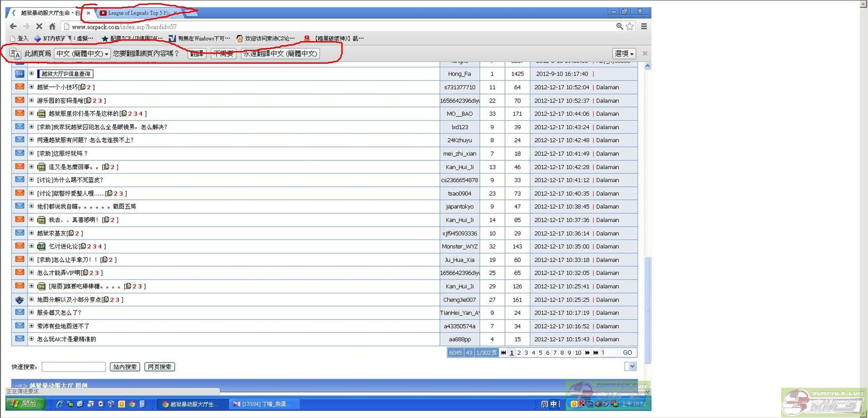Open the small dropdown below the GO button
The image size is (868, 418).
[x=632, y=366]
